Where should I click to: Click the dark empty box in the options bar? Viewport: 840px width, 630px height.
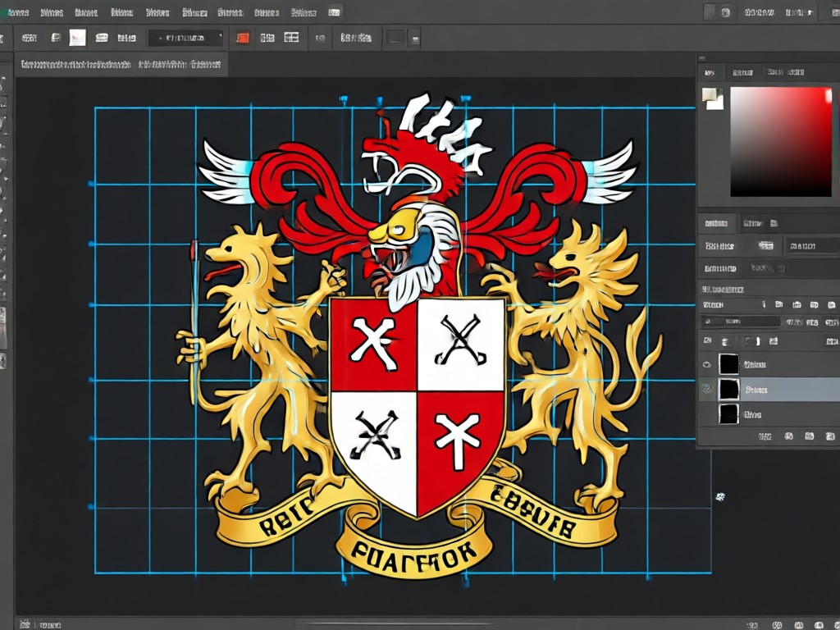click(396, 38)
